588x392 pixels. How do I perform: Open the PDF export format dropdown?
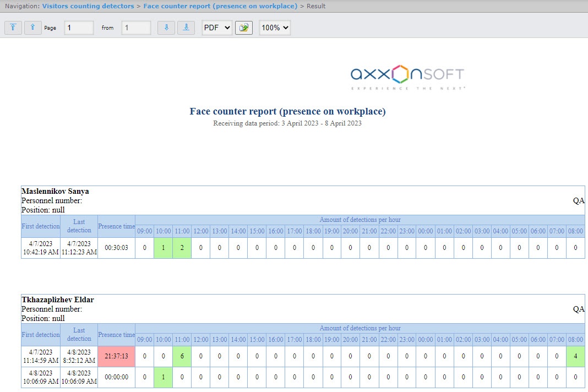click(x=217, y=28)
